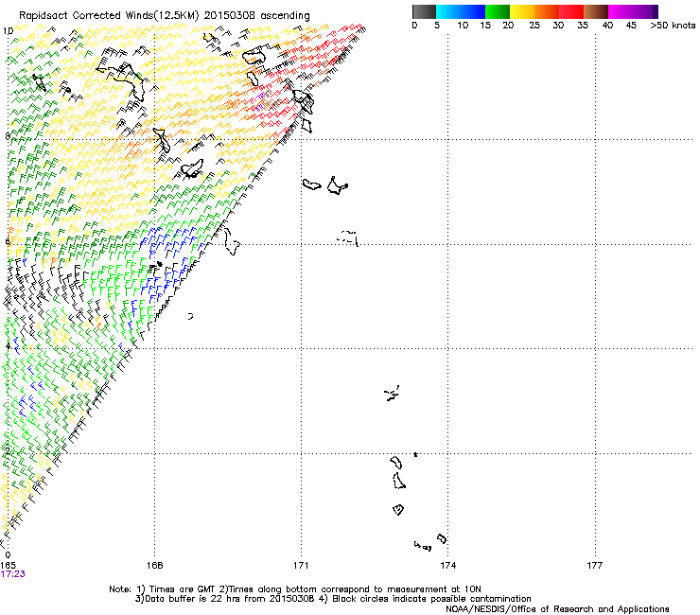The image size is (700, 615).
Task: Click the date '20150308 ascending' in title
Action: click(x=257, y=16)
